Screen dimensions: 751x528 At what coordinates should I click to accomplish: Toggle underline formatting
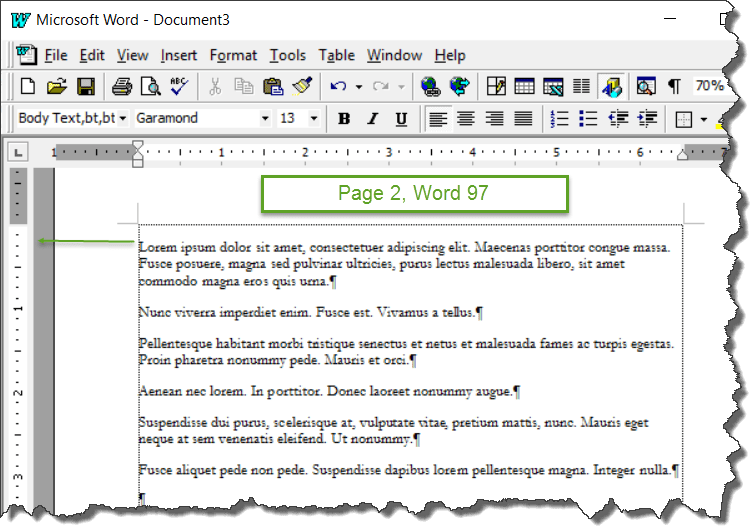tap(401, 119)
